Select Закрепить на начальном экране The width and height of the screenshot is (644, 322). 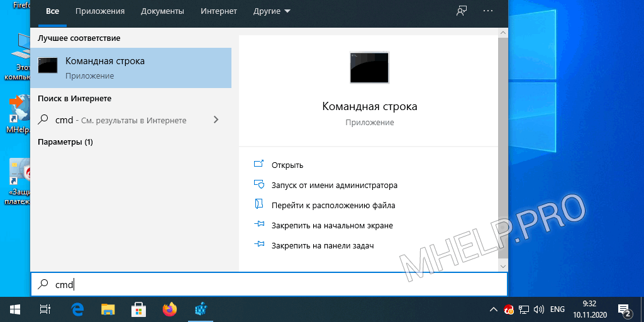(x=332, y=226)
